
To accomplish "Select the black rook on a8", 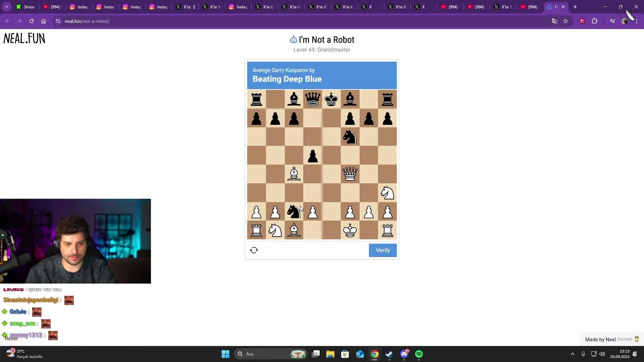I will [257, 100].
